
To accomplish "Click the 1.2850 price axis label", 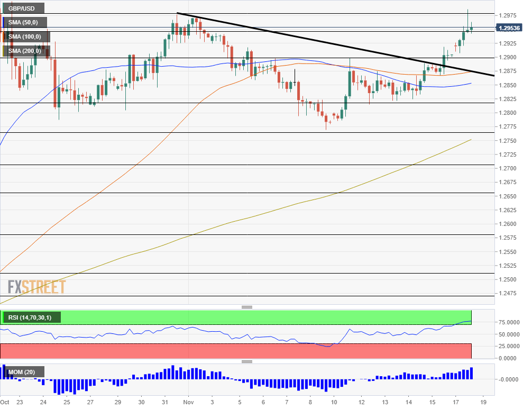I will coord(508,85).
